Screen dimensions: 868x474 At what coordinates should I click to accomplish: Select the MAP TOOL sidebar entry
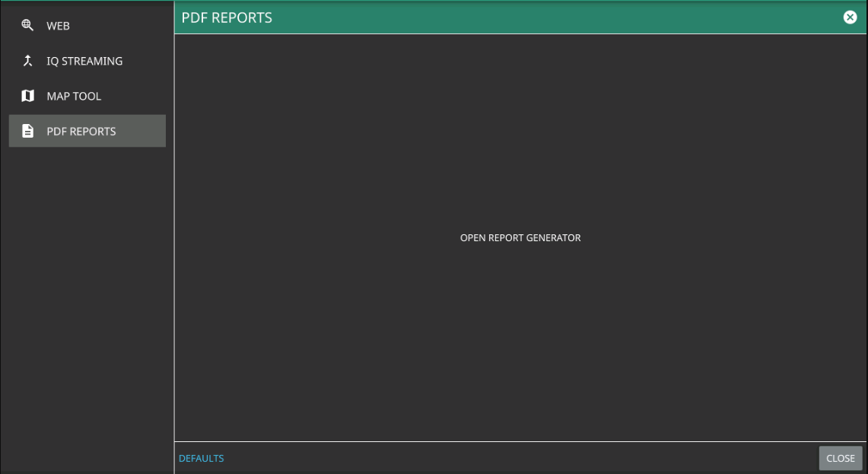74,96
